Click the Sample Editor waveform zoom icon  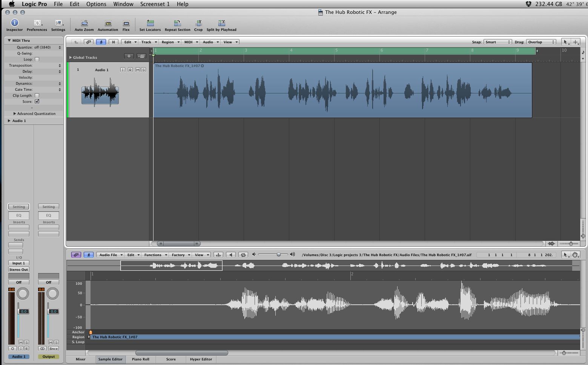[218, 255]
